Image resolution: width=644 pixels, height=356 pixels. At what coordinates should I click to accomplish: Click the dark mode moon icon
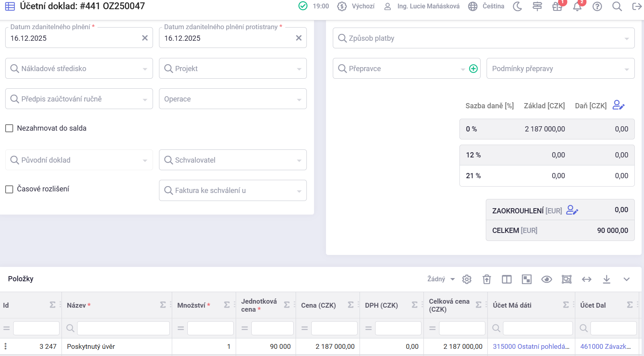[x=517, y=6]
